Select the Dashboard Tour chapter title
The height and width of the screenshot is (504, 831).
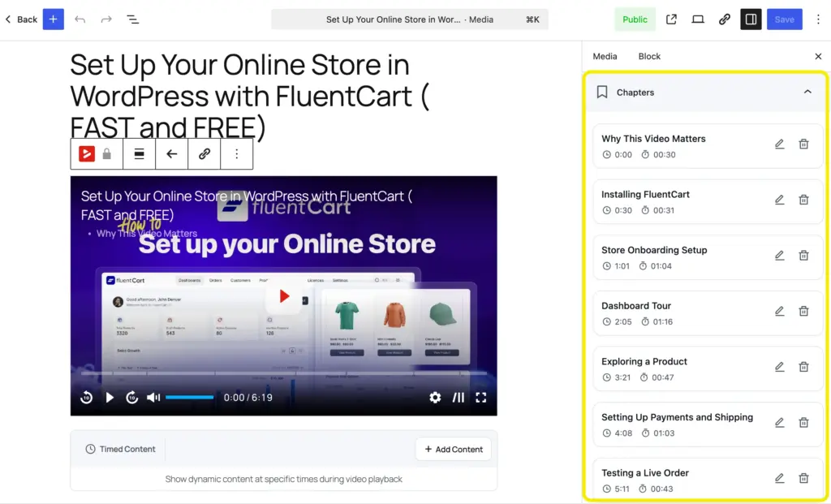tap(636, 306)
